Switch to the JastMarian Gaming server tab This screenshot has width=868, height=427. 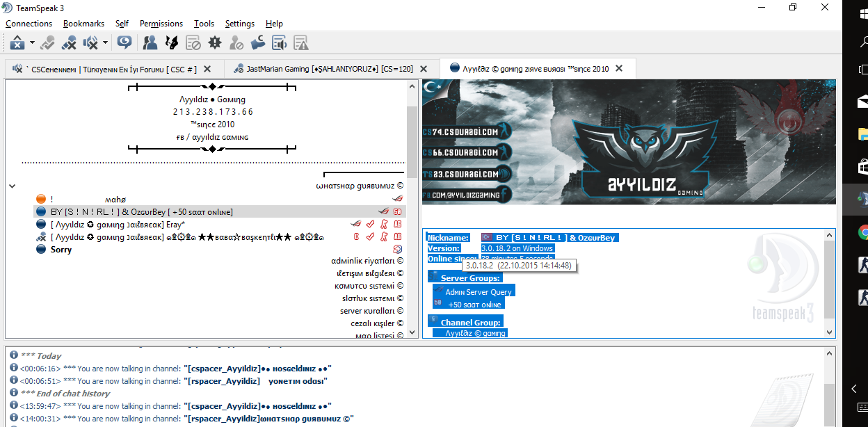330,69
